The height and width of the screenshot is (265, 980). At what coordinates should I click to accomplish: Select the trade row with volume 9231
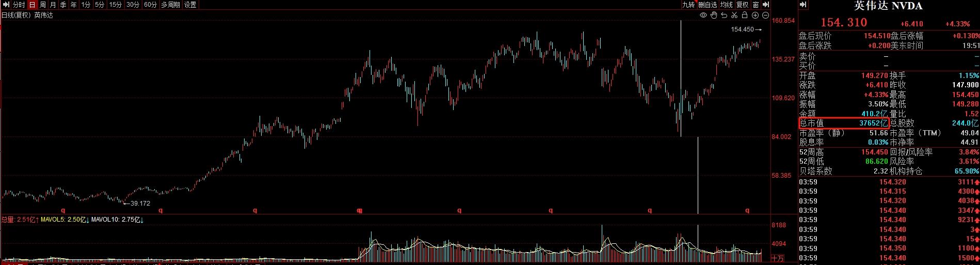(x=889, y=220)
